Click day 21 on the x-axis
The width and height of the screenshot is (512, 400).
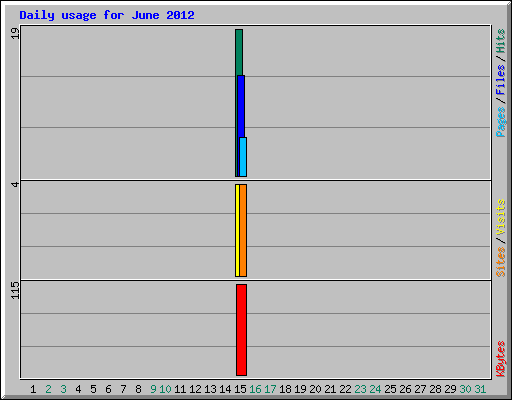click(330, 389)
